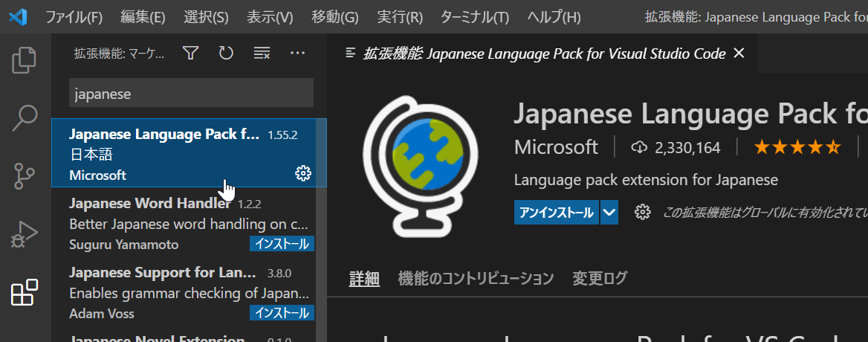Screen dimensions: 868x342
Task: Select Japanese Support for Lan... list item
Action: 184,290
